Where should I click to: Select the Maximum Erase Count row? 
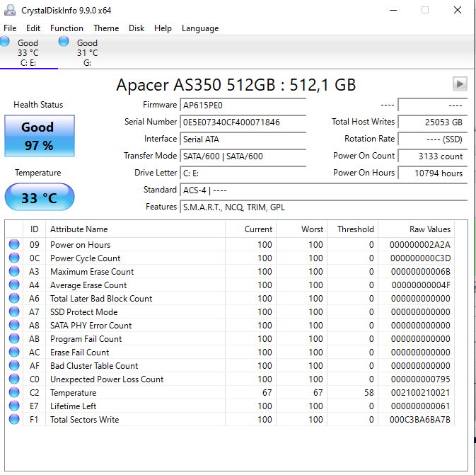pyautogui.click(x=230, y=271)
